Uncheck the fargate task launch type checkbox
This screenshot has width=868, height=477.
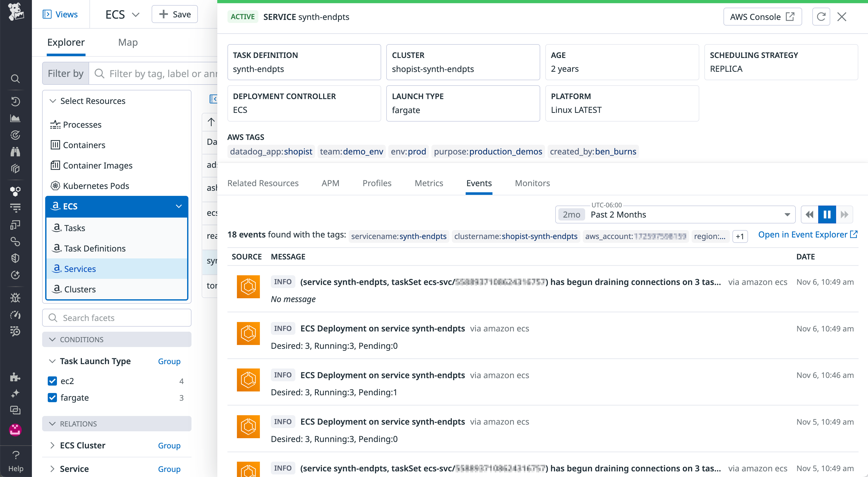[52, 397]
